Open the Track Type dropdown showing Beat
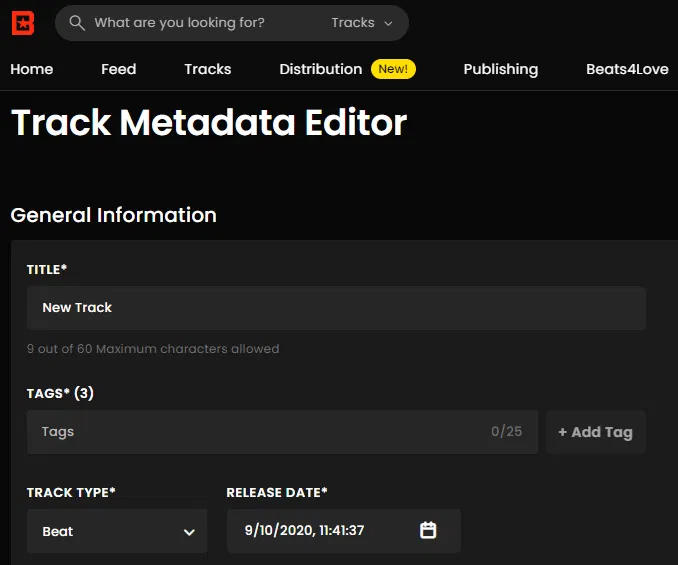 pos(117,531)
